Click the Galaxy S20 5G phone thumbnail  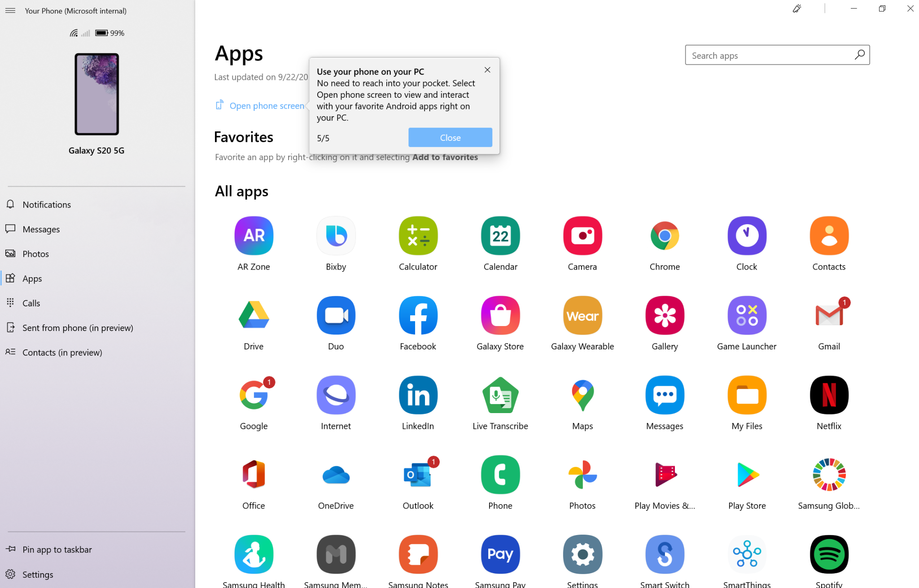coord(96,94)
